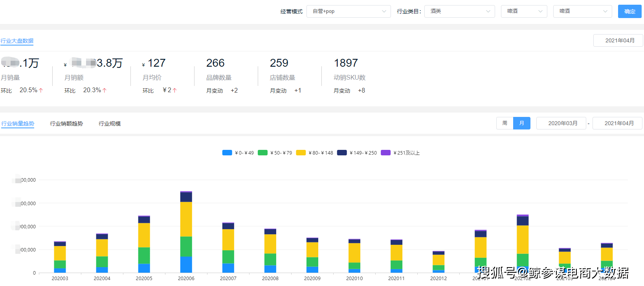The width and height of the screenshot is (644, 286).
Task: Open the 2020年03月 start date field
Action: click(x=561, y=123)
